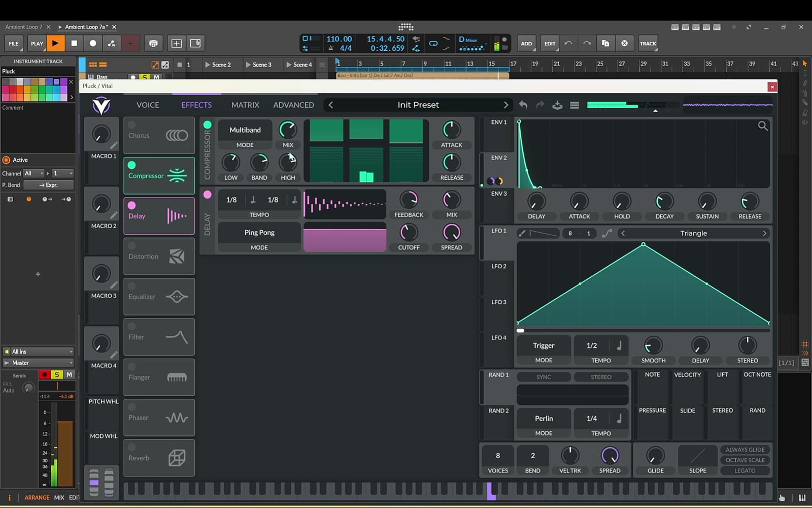
Task: Open the RAND 2 Perlin mode dropdown
Action: tap(544, 419)
